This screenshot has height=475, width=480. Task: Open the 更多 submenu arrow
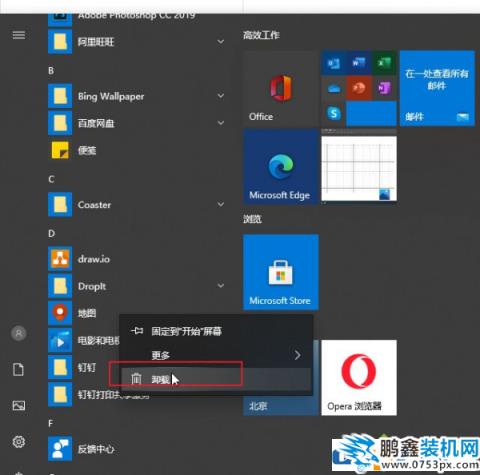[297, 355]
